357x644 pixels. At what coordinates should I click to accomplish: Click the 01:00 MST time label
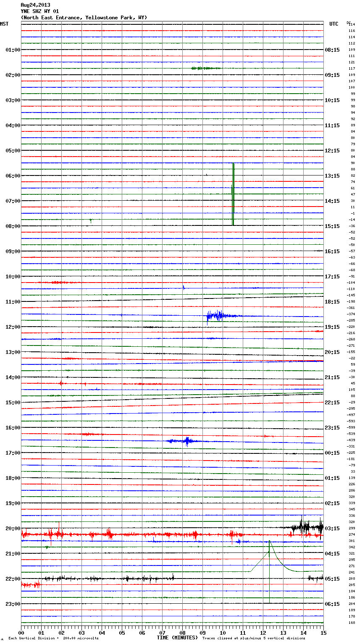coord(13,50)
